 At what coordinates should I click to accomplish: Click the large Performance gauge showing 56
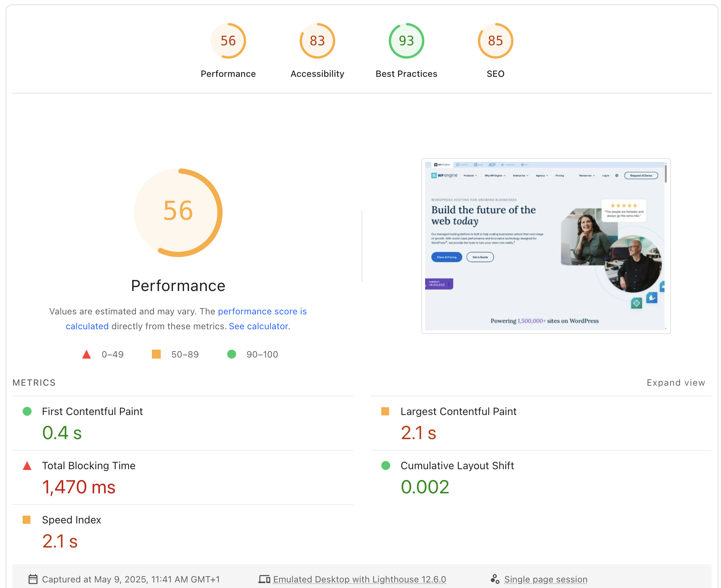click(x=178, y=213)
